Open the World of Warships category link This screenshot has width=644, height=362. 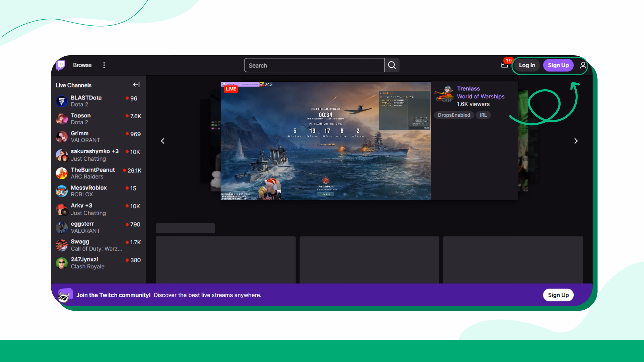point(481,97)
